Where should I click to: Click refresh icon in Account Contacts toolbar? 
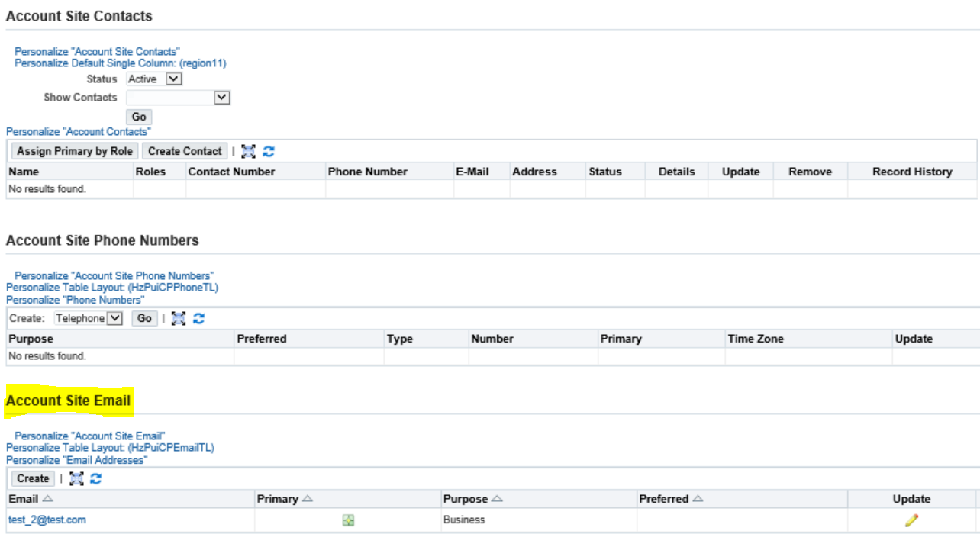(x=269, y=151)
